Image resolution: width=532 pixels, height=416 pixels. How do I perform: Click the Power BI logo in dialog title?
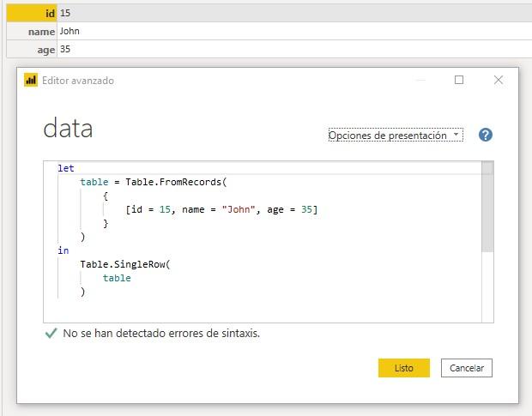(x=31, y=81)
